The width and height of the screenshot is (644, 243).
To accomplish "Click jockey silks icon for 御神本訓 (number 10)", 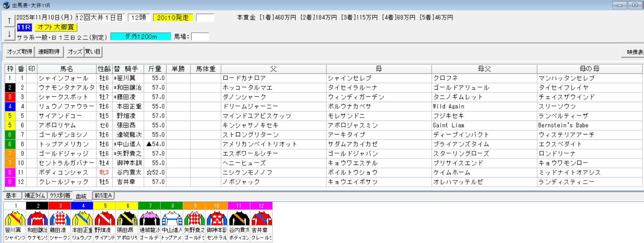I will click(x=217, y=219).
